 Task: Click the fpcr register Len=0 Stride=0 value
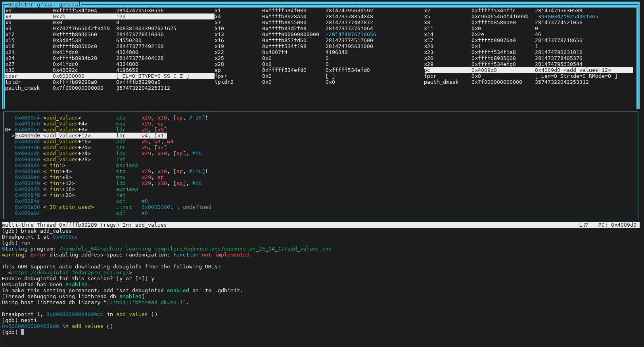pyautogui.click(x=576, y=76)
